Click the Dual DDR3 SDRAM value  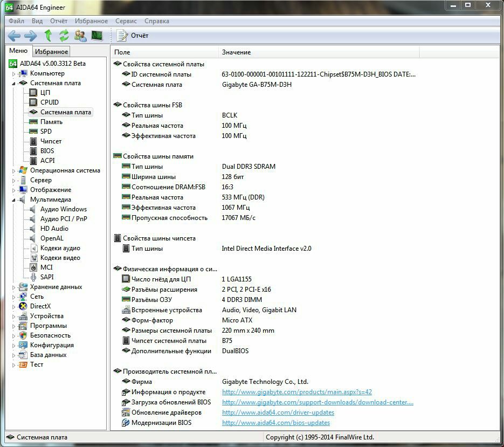[248, 167]
